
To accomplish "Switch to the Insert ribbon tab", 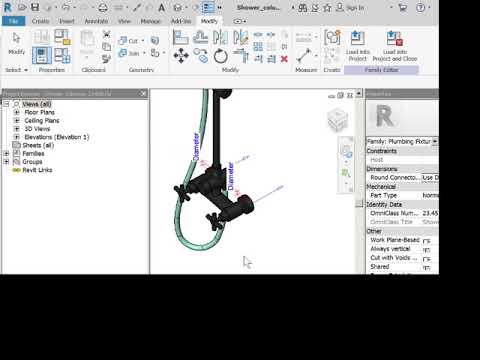I will pos(67,21).
